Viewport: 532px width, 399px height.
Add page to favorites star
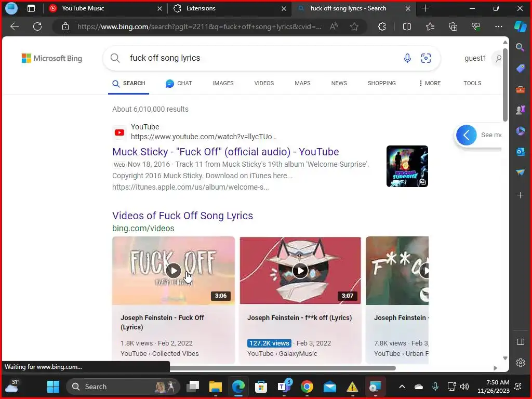[354, 26]
